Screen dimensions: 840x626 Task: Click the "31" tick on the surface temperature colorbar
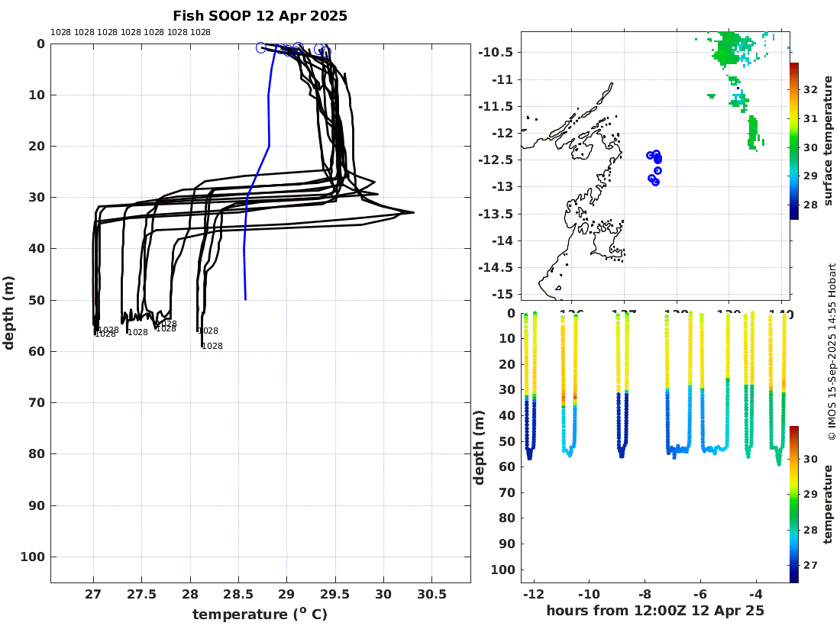click(810, 118)
